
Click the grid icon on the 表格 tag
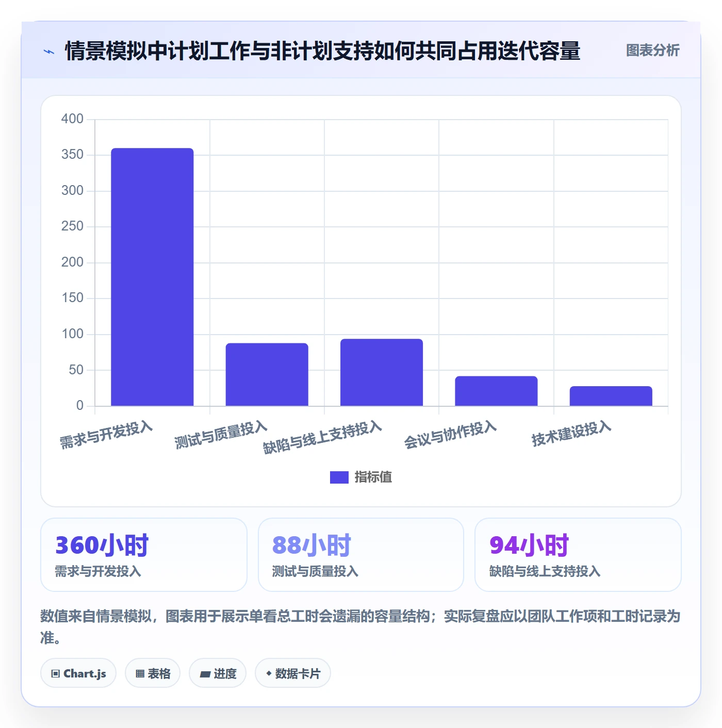(140, 673)
